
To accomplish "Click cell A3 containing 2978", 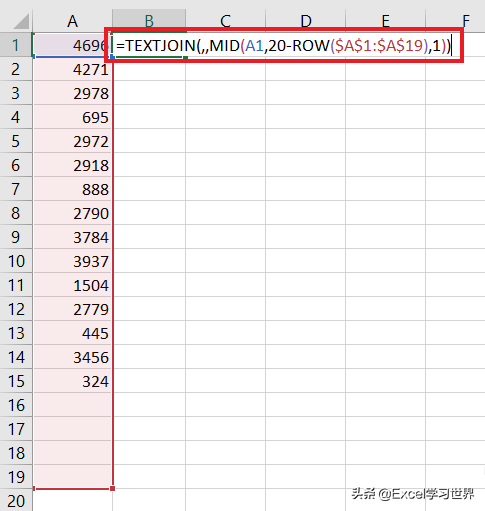I will [72, 93].
